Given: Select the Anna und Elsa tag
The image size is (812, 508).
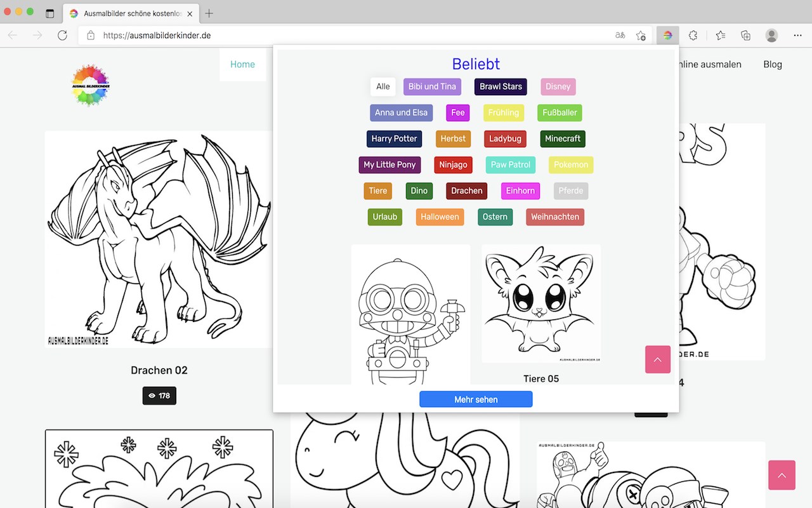Looking at the screenshot, I should pos(402,112).
